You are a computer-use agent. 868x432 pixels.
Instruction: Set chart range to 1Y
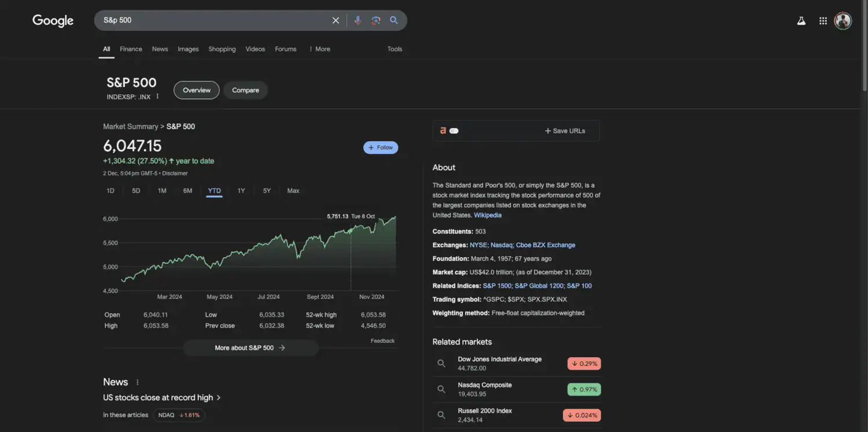pos(241,191)
